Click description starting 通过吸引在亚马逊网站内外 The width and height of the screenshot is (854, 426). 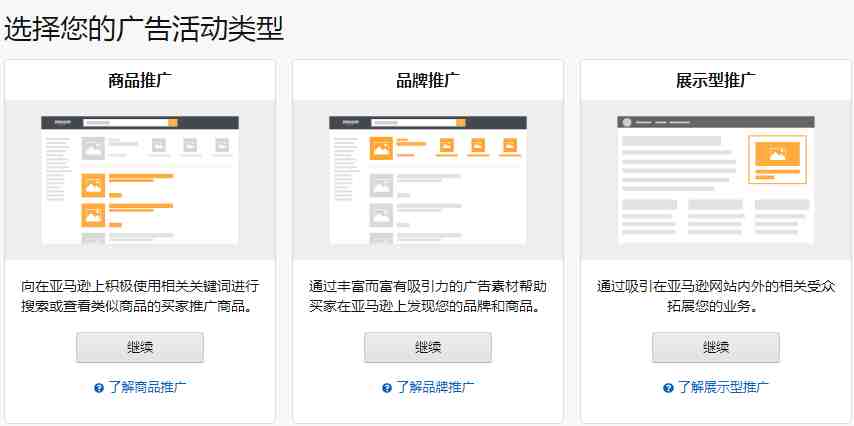716,296
